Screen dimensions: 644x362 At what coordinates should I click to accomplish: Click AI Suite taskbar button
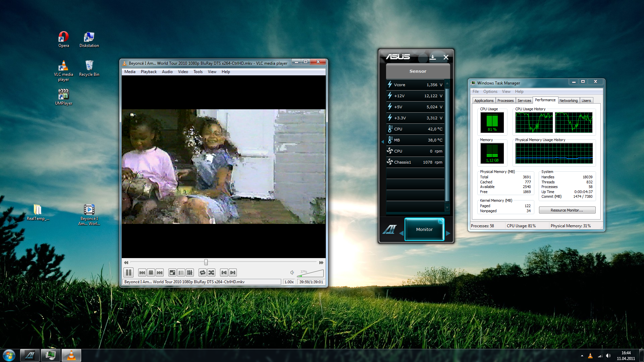30,355
